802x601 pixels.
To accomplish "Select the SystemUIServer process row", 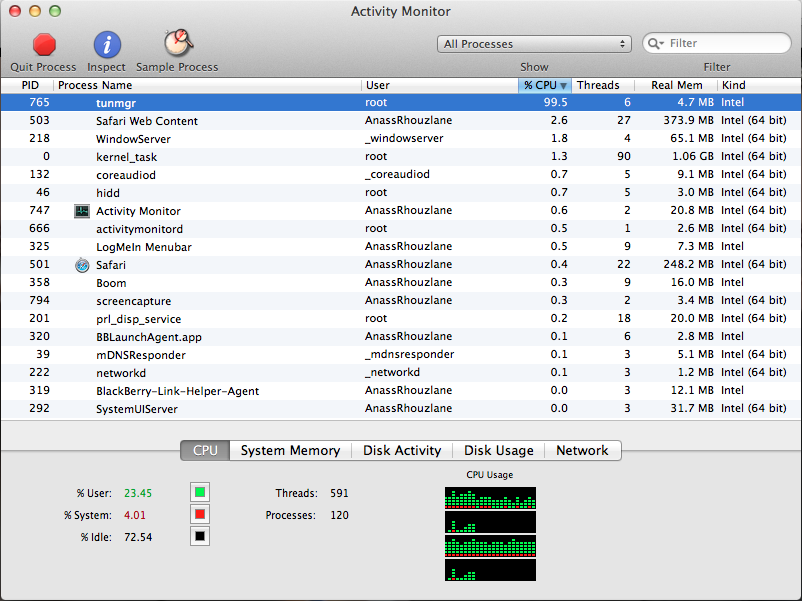I will coord(401,409).
